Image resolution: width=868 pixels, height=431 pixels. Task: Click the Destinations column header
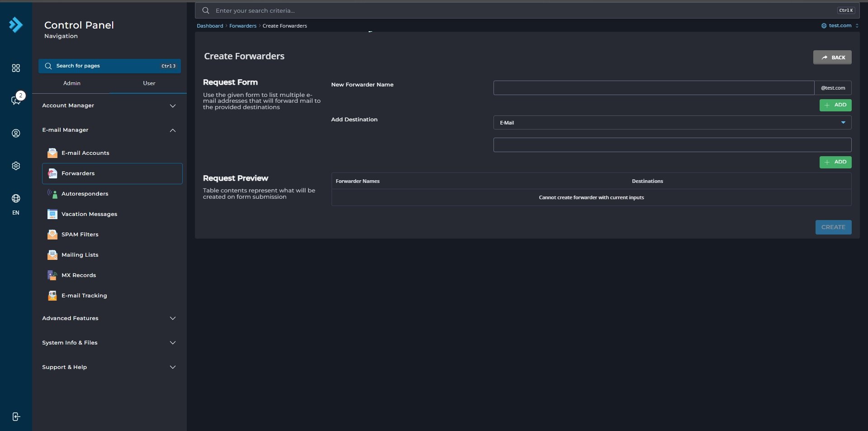point(647,181)
